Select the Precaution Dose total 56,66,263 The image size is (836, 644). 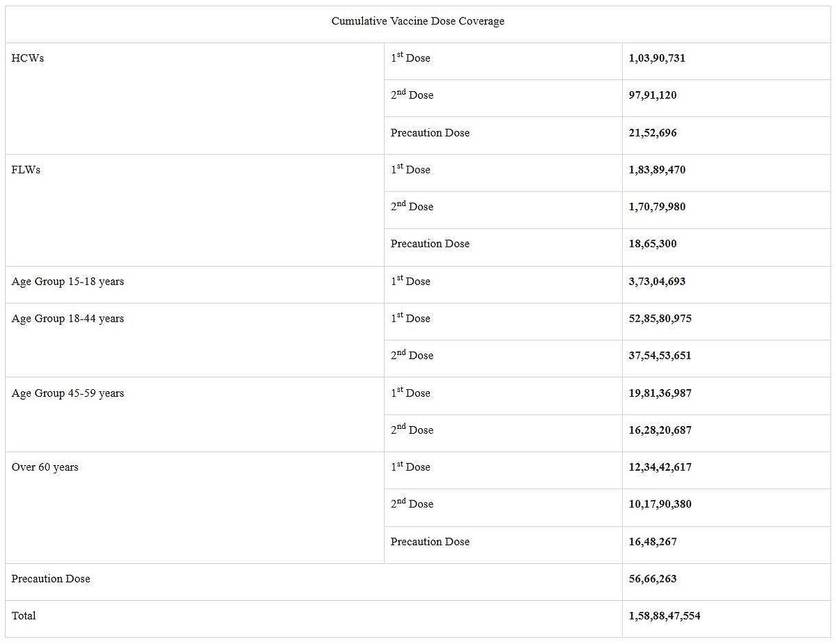click(652, 579)
